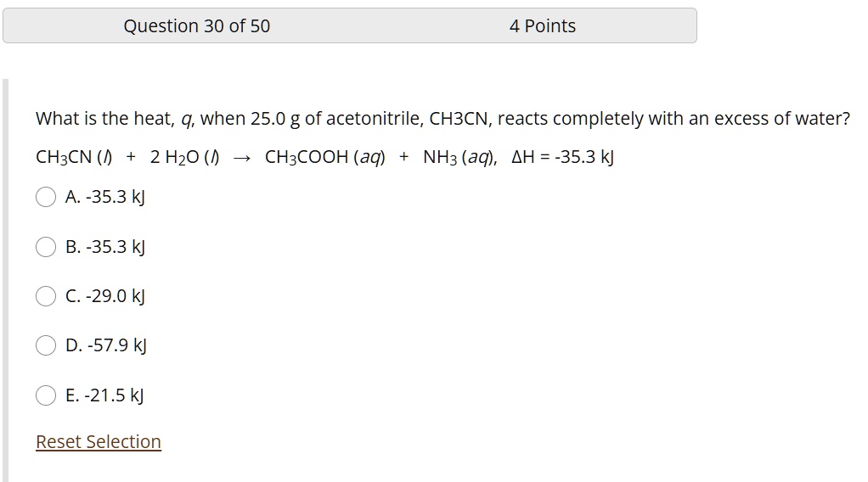This screenshot has height=482, width=868.
Task: Click the '4 Points' label in header
Action: pos(543,26)
